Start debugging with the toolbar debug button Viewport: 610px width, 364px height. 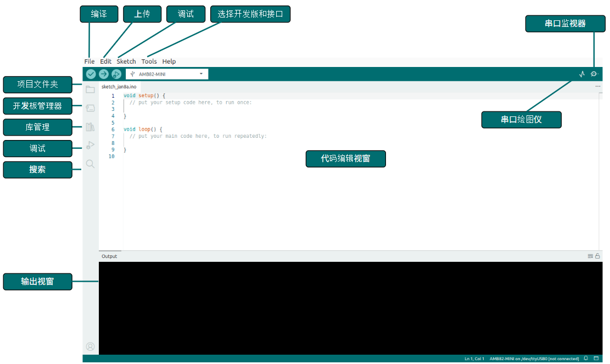[116, 74]
